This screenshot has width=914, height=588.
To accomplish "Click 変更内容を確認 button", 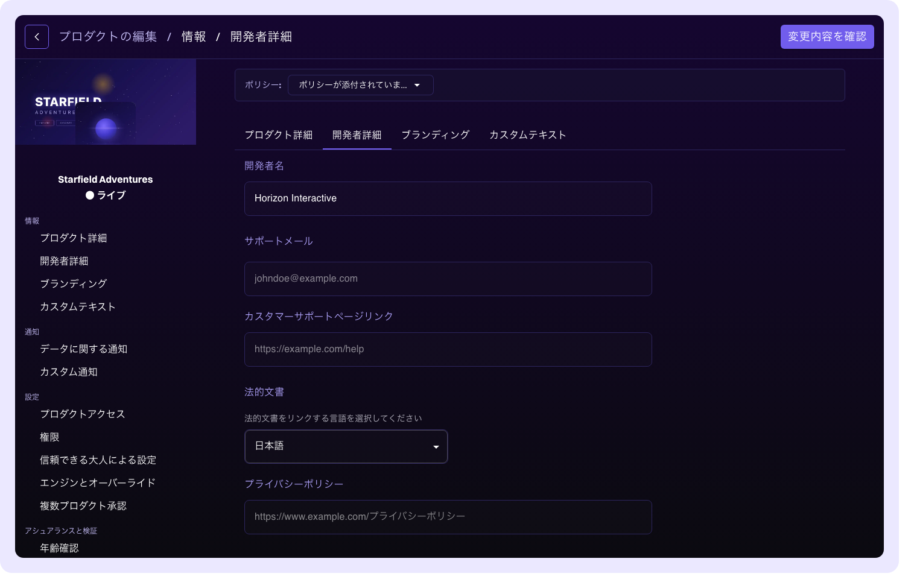I will coord(827,37).
